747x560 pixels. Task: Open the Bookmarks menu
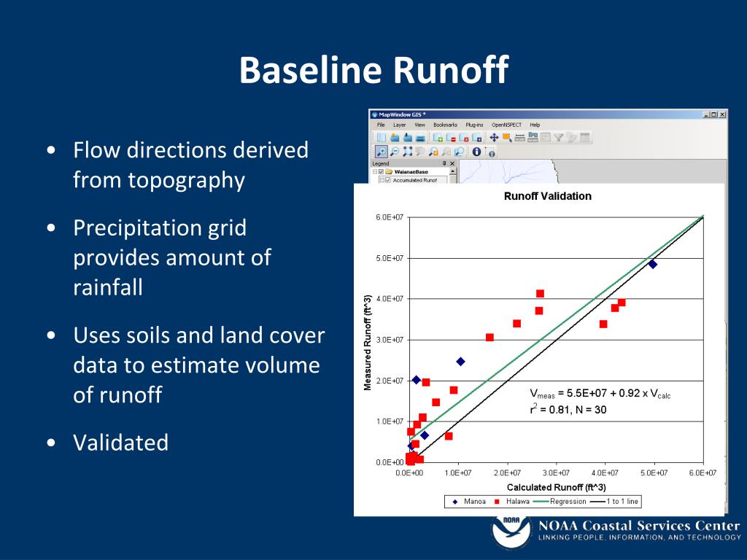click(x=445, y=125)
